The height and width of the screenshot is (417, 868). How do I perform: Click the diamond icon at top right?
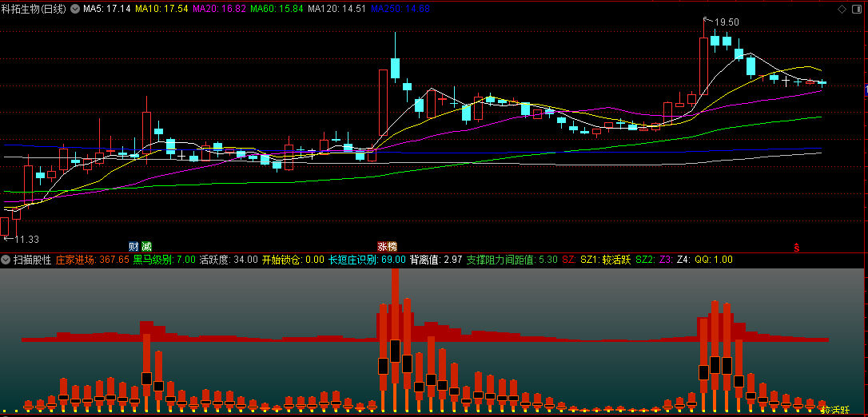pyautogui.click(x=842, y=9)
